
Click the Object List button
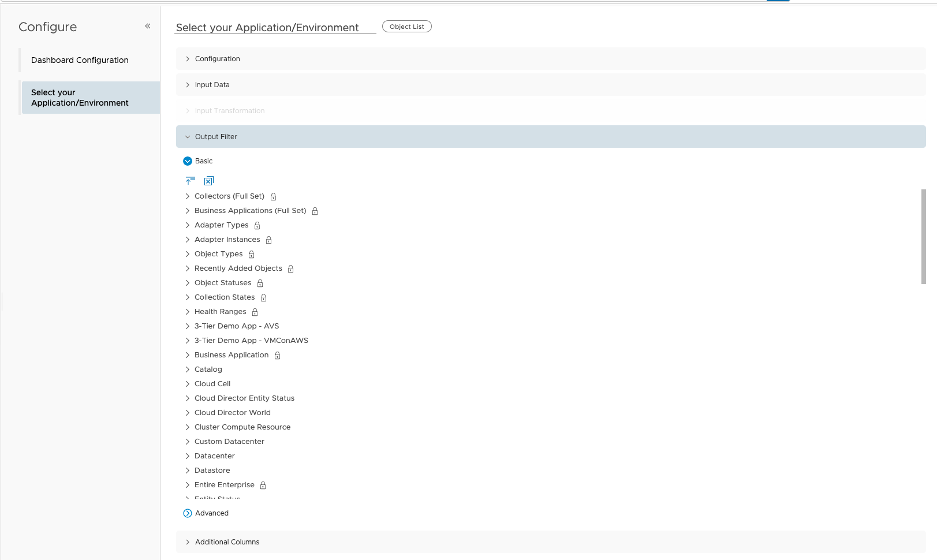coord(406,26)
